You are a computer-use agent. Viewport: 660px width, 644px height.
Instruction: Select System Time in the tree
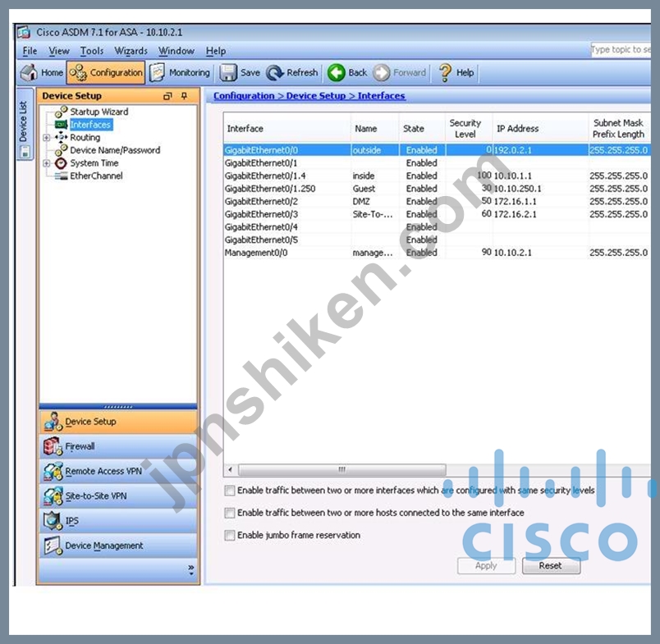pos(94,162)
